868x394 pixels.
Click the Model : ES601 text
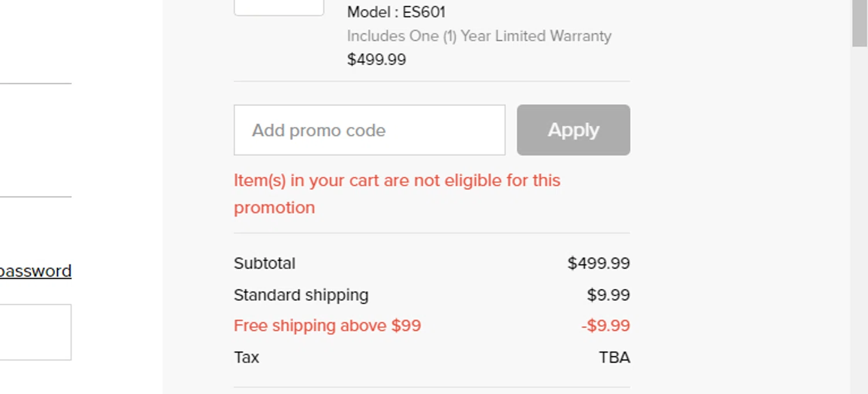(x=396, y=12)
